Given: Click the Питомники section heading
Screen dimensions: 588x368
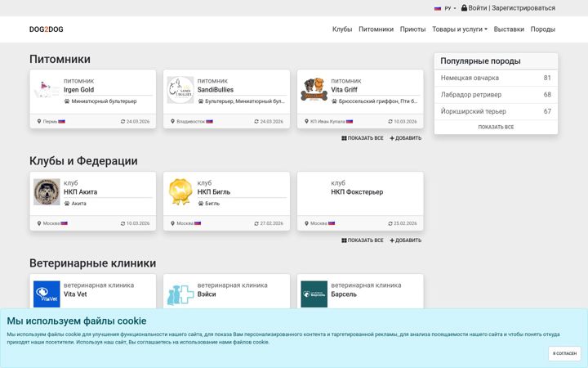Looking at the screenshot, I should pos(60,60).
